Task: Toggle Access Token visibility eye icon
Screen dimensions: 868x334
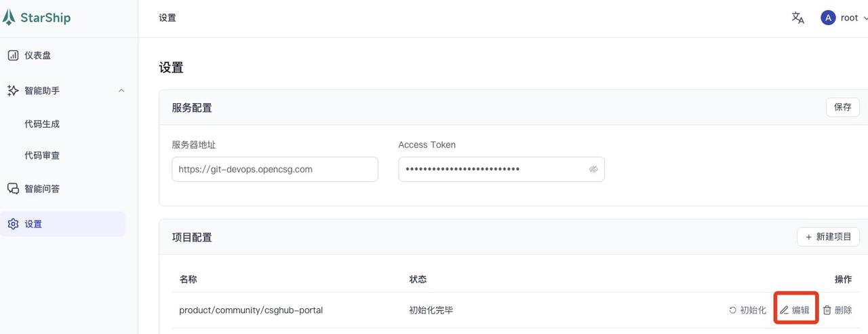Action: point(593,169)
